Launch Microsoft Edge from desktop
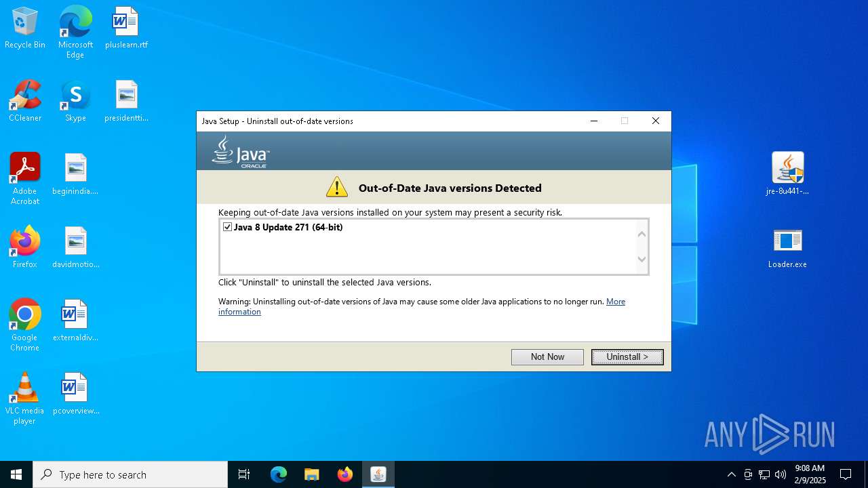Image resolution: width=868 pixels, height=488 pixels. 75,32
